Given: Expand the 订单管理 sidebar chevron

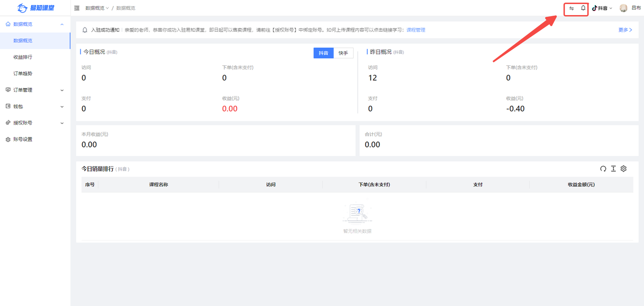Looking at the screenshot, I should pos(62,90).
